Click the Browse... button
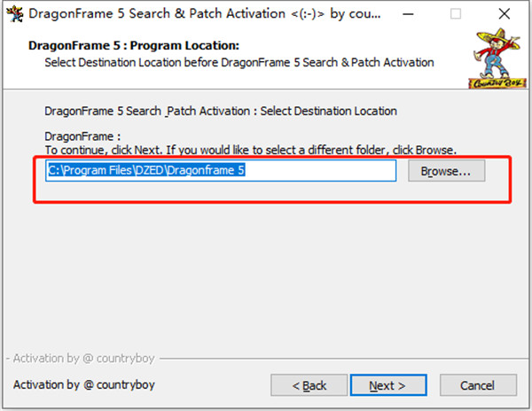 tap(447, 171)
